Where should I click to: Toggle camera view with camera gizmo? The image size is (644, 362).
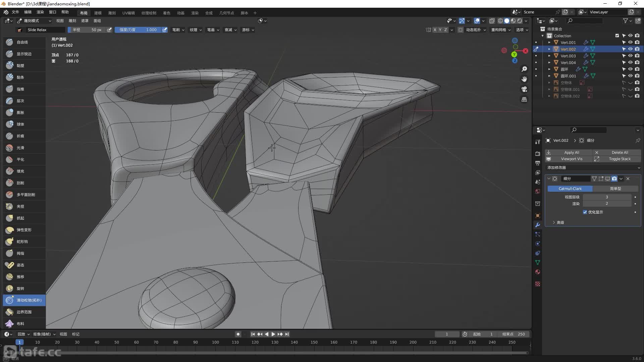point(524,89)
